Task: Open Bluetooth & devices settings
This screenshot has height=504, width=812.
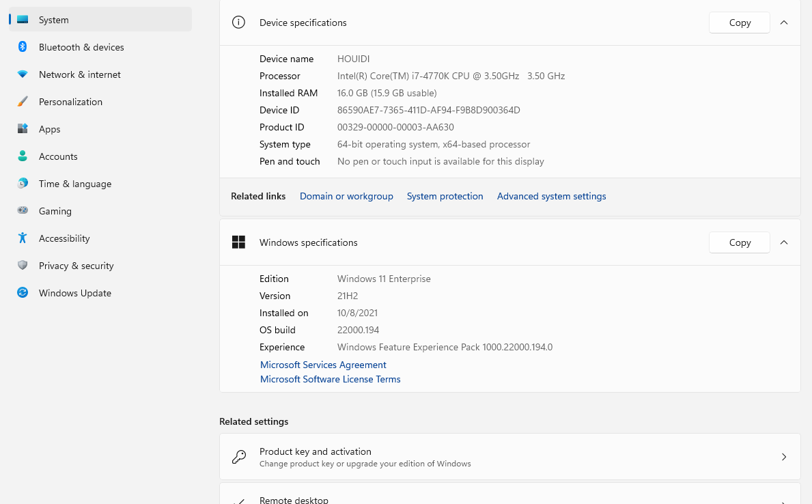Action: pyautogui.click(x=100, y=47)
